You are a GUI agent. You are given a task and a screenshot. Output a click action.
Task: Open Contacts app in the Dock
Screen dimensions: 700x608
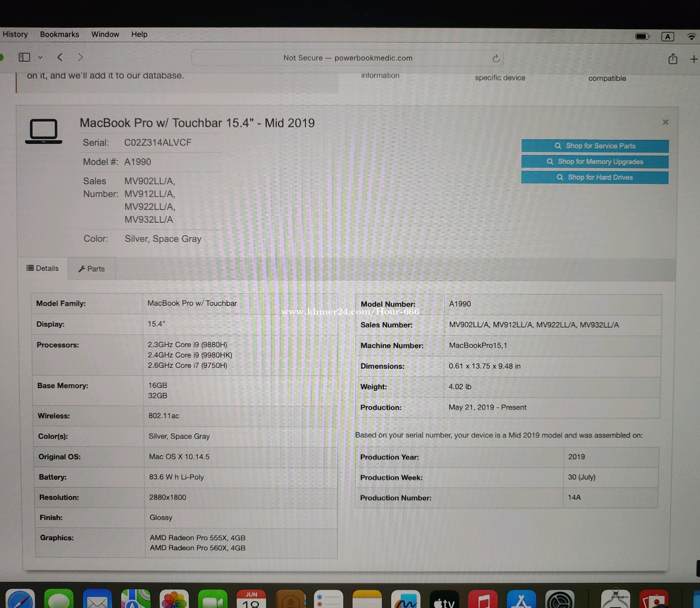290,599
